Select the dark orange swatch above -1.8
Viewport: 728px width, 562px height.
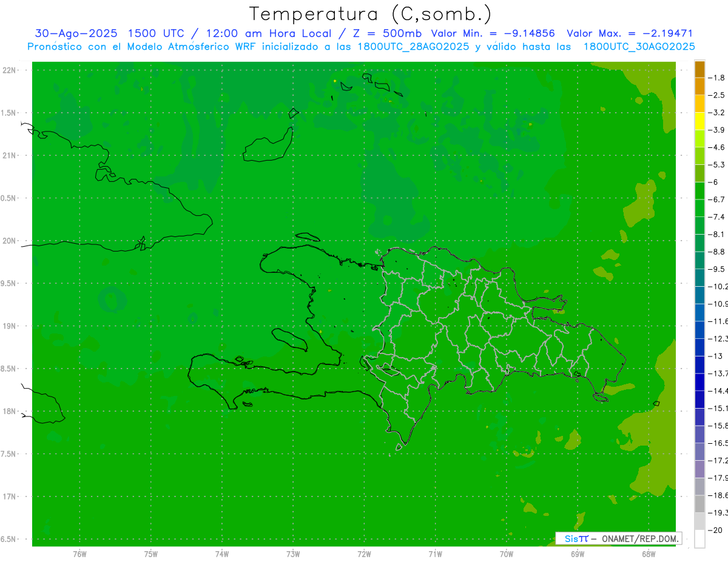coord(699,69)
